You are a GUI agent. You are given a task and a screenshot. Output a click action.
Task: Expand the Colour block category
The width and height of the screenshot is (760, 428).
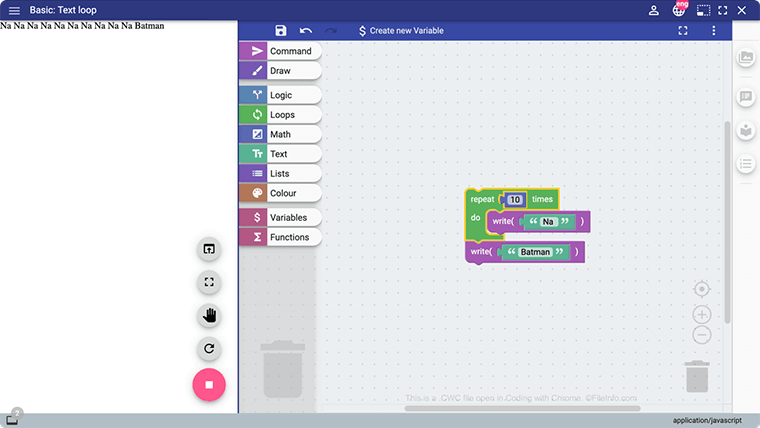point(281,193)
